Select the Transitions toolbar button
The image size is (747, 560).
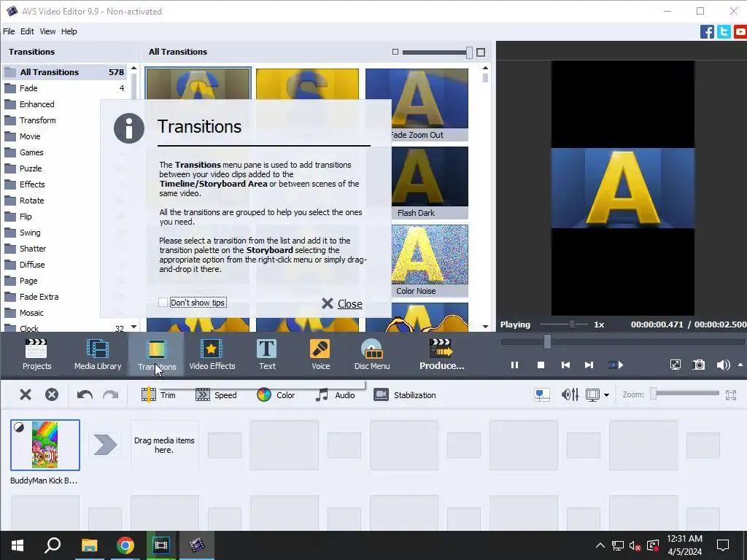(x=157, y=354)
